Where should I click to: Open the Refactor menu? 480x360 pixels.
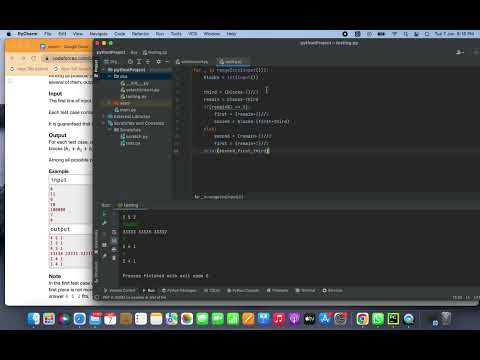point(140,34)
